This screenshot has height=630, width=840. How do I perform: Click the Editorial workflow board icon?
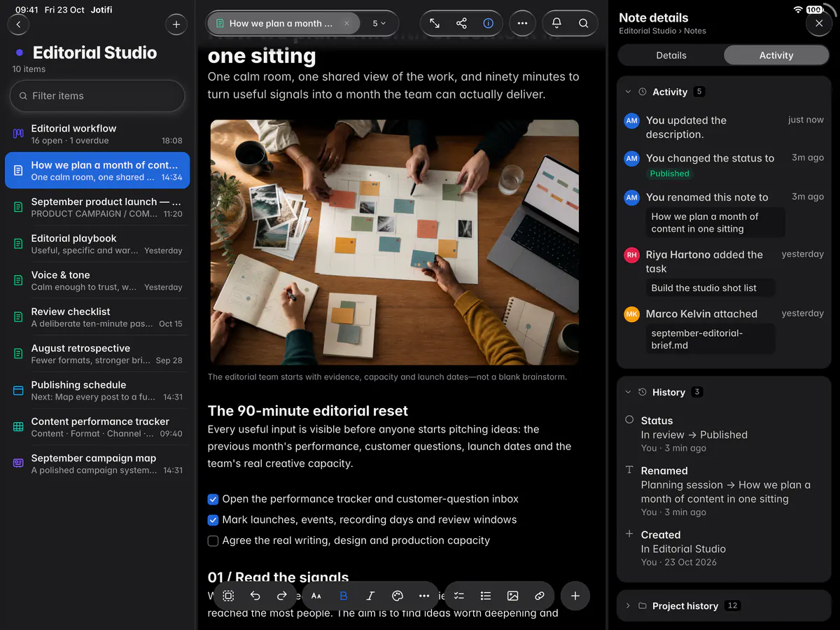(18, 134)
